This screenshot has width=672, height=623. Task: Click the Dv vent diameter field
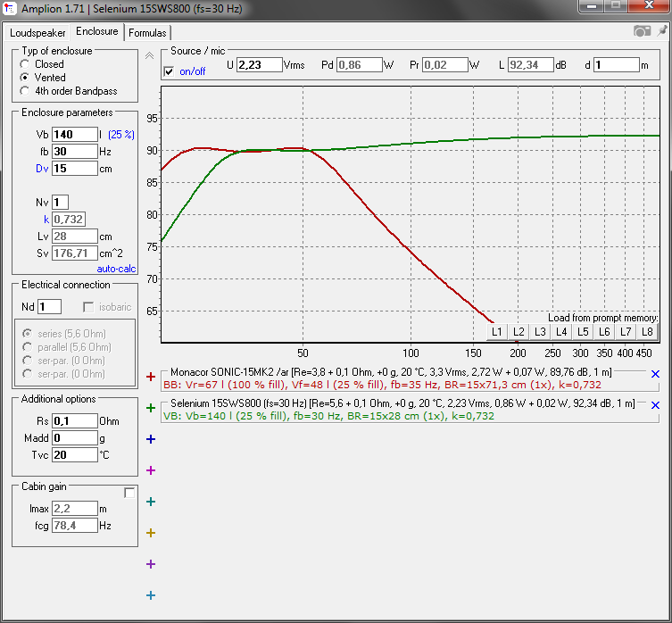click(x=75, y=169)
